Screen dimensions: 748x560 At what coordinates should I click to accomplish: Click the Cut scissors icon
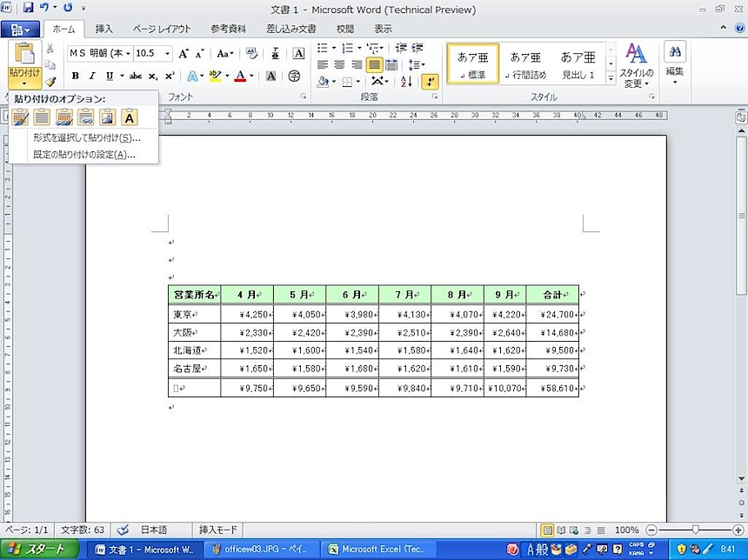pos(50,49)
